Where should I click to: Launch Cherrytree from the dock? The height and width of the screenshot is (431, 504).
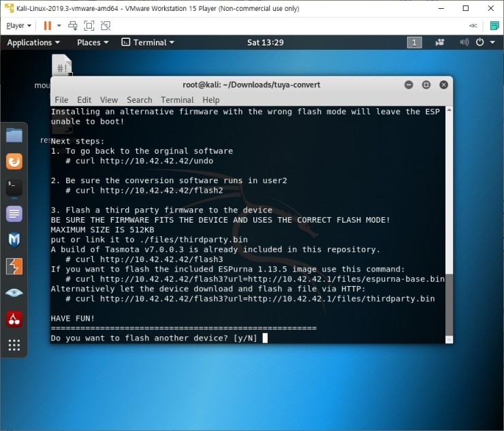tap(14, 319)
